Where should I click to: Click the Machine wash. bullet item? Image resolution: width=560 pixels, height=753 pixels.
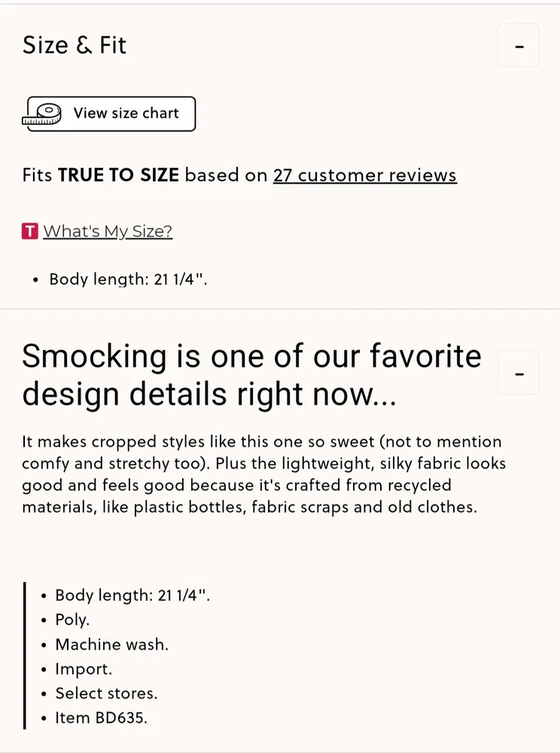[111, 645]
